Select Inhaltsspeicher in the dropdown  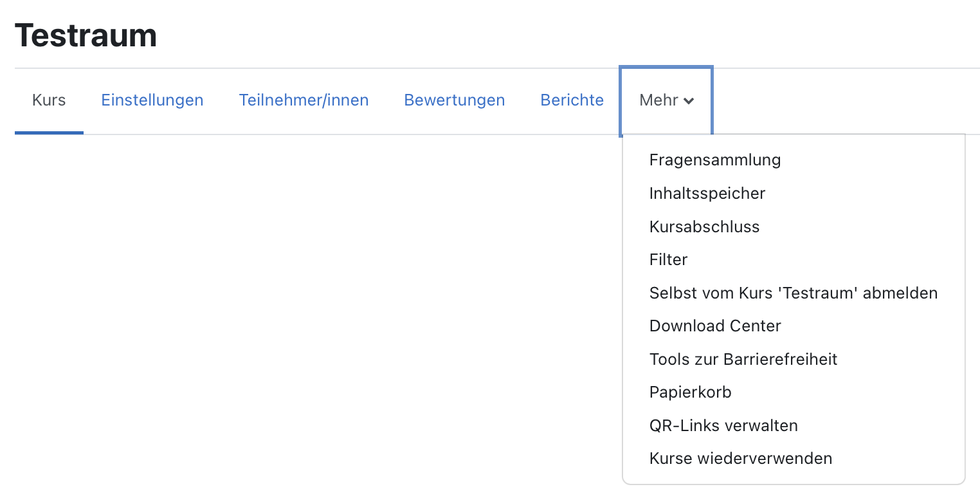[x=707, y=193]
